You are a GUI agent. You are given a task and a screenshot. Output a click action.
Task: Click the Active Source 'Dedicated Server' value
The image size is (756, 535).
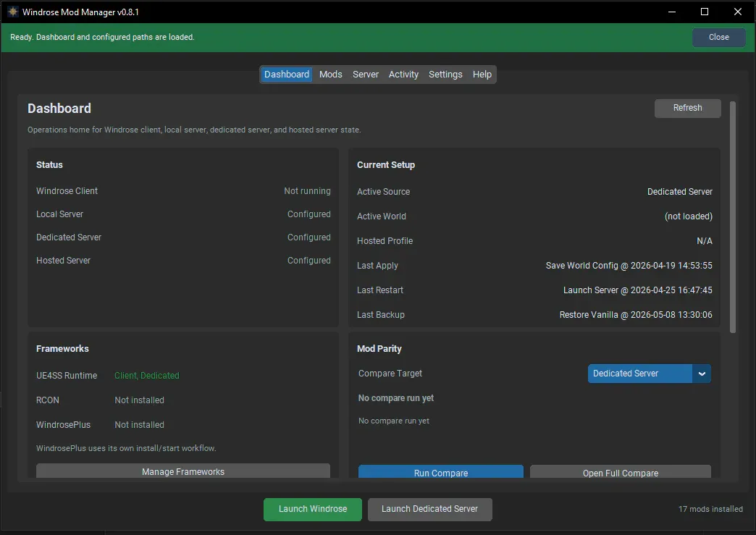pos(680,191)
